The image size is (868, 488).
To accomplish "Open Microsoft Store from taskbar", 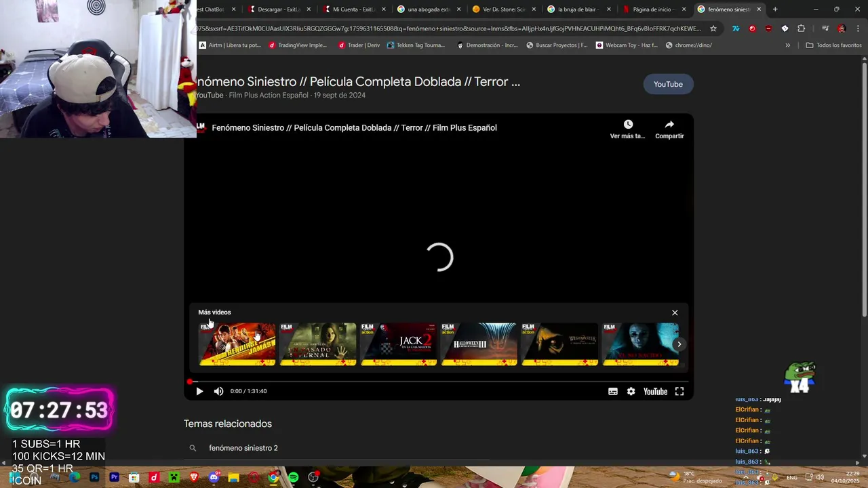I will 134,477.
